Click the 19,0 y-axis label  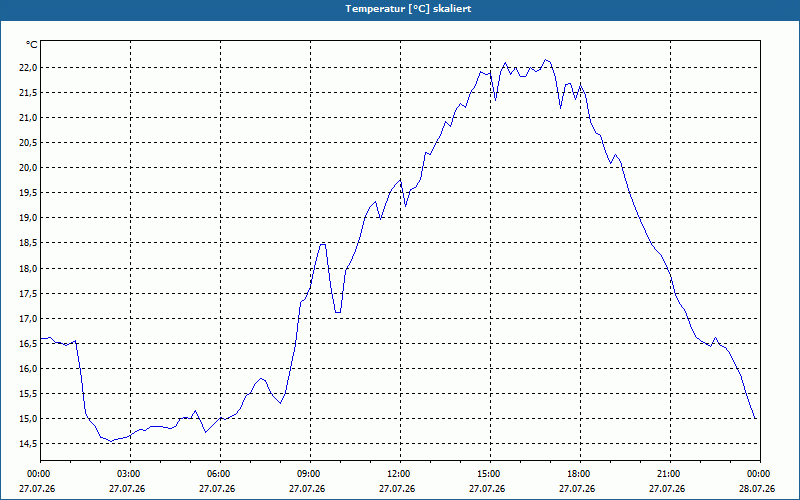point(29,218)
